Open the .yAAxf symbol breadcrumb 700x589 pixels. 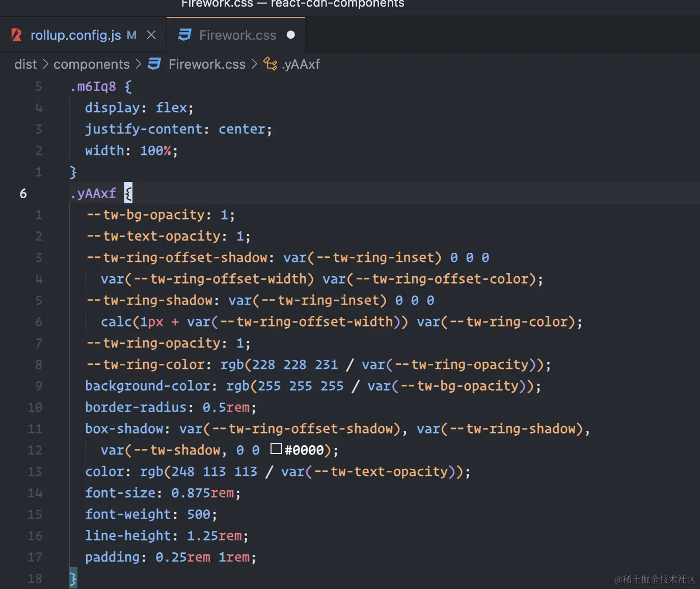[x=301, y=64]
